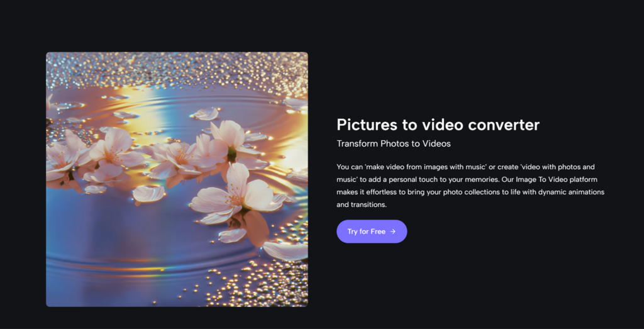The height and width of the screenshot is (329, 644).
Task: Click the arrow icon inside Try for Free
Action: pyautogui.click(x=393, y=231)
